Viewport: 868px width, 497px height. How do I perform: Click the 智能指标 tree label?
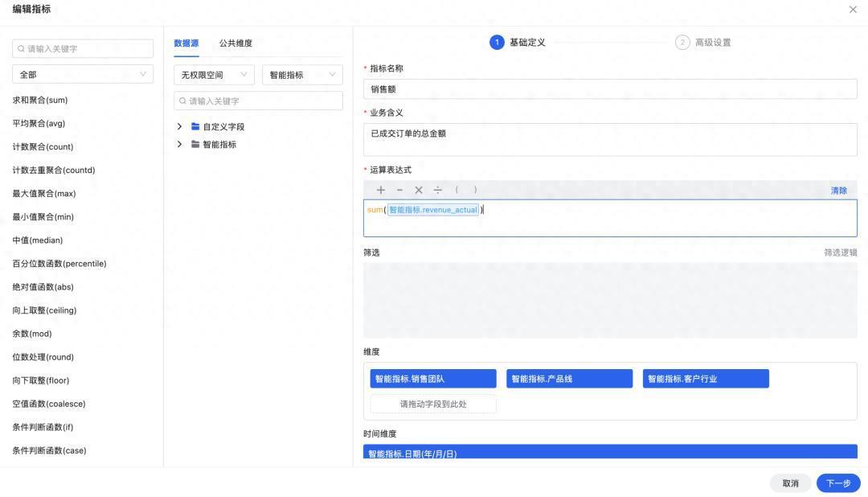coord(219,145)
